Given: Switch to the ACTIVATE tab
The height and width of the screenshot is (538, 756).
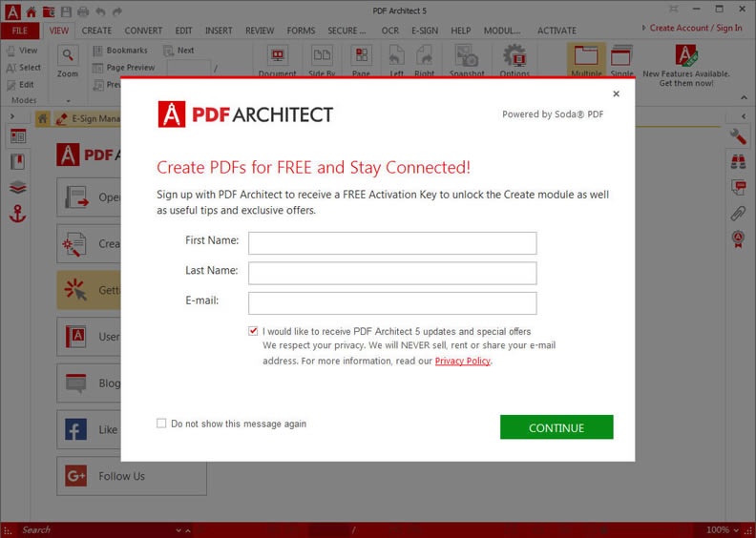Looking at the screenshot, I should click(x=556, y=31).
